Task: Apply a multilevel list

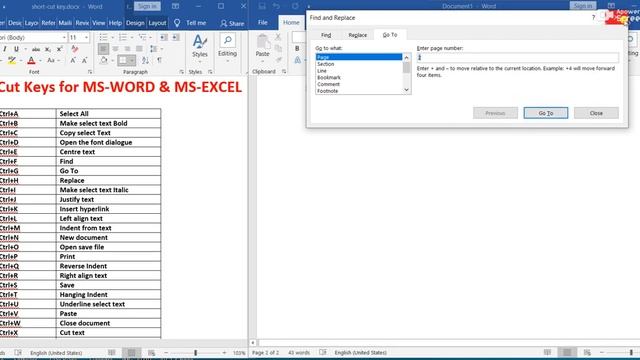Action: pos(142,38)
